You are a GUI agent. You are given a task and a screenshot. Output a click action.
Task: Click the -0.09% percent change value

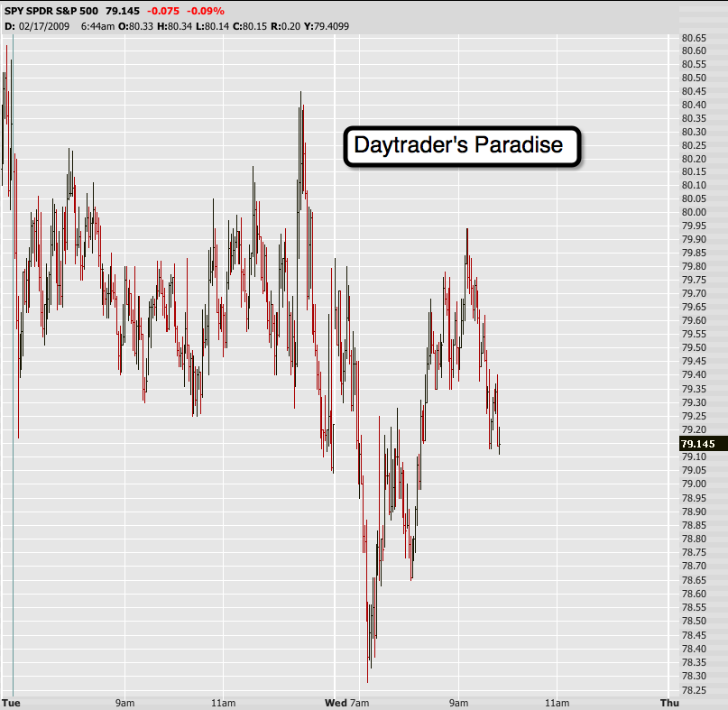coord(205,11)
